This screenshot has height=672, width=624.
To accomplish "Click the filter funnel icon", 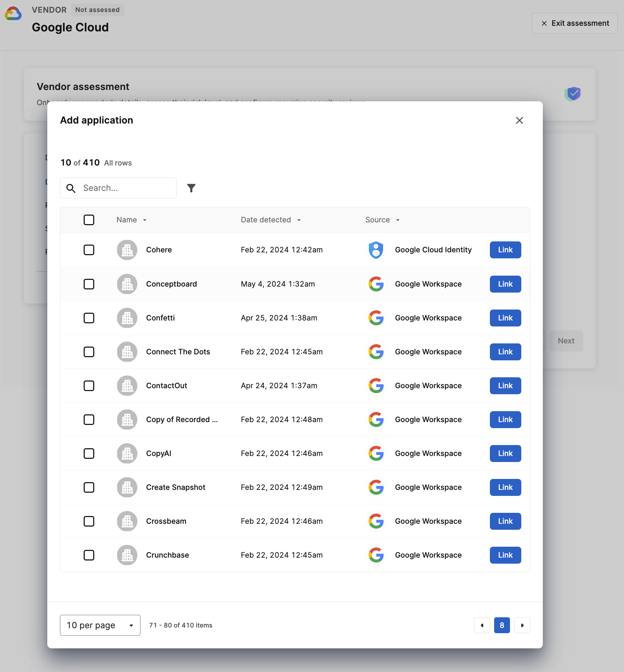I will click(191, 188).
